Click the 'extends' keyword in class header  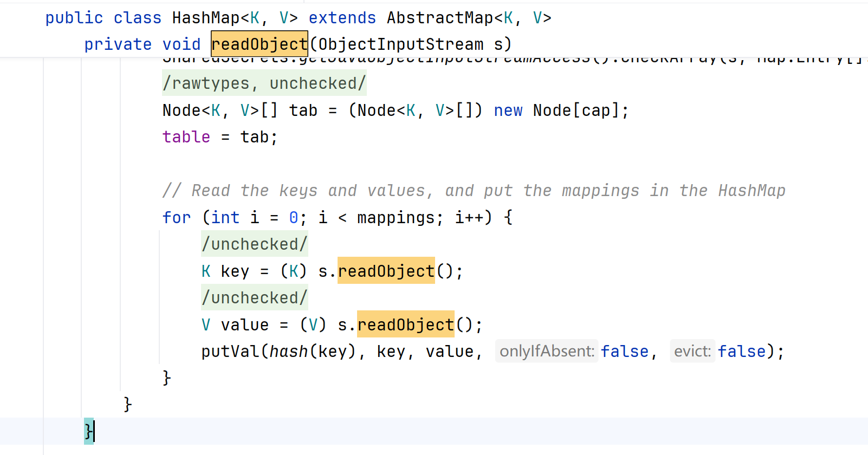click(x=342, y=18)
